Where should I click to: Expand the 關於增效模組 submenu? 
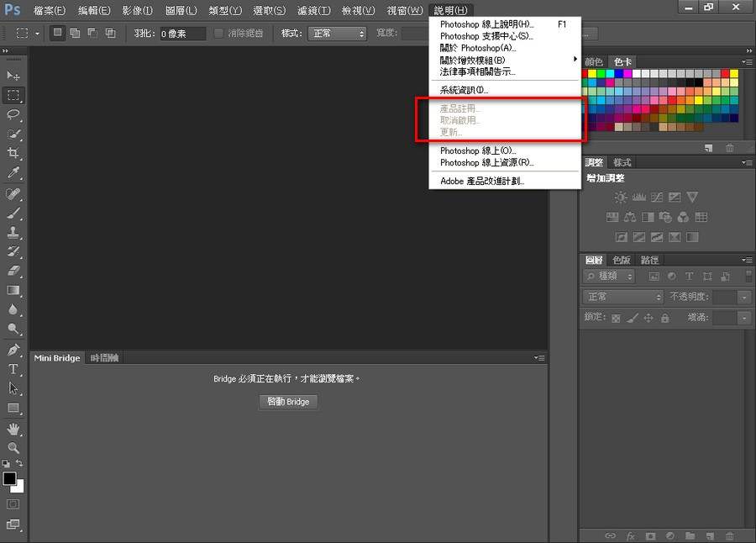click(505, 60)
